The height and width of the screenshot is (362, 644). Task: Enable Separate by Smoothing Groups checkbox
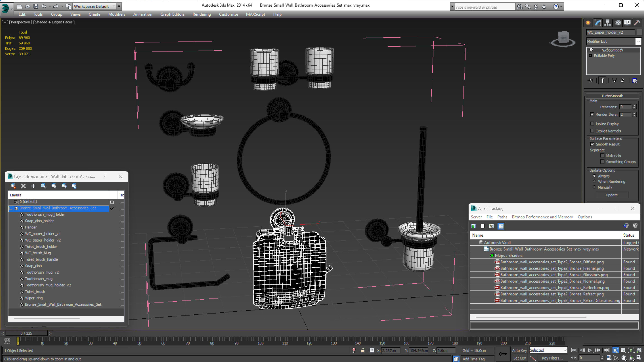tap(602, 162)
